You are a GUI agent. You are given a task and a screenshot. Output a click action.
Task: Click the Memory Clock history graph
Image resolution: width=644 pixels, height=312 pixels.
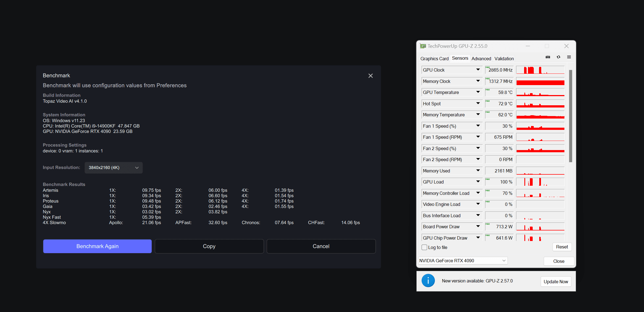click(x=540, y=81)
